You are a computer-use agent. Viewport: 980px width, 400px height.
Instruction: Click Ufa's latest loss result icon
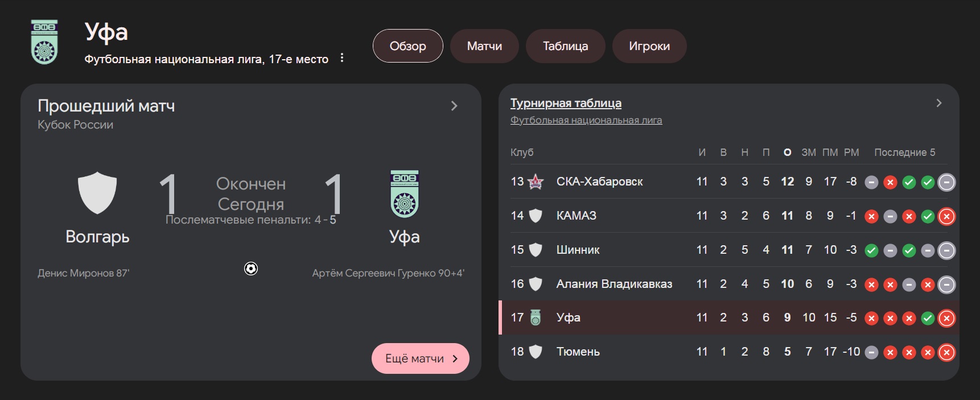[x=946, y=318]
